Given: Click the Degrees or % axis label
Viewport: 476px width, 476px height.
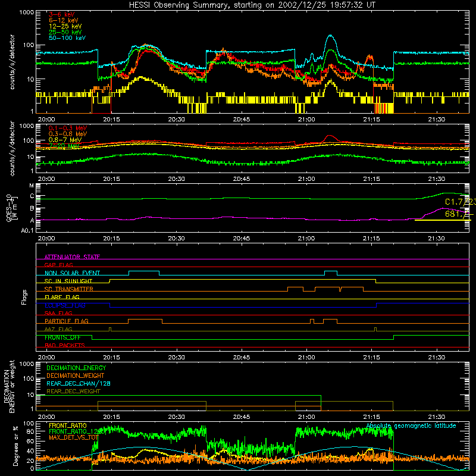Looking at the screenshot, I should pyautogui.click(x=15, y=446).
